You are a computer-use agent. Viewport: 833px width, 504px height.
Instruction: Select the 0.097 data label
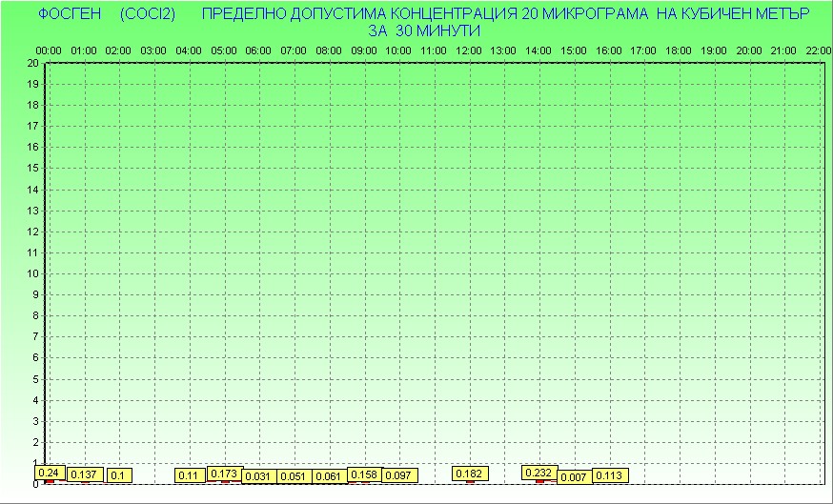point(398,475)
